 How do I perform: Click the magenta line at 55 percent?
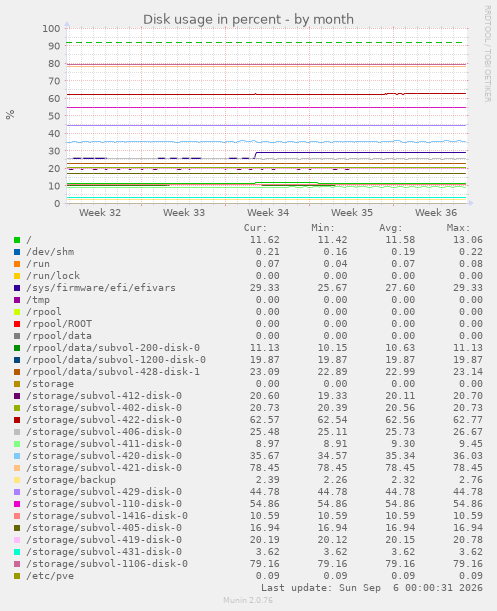point(266,108)
